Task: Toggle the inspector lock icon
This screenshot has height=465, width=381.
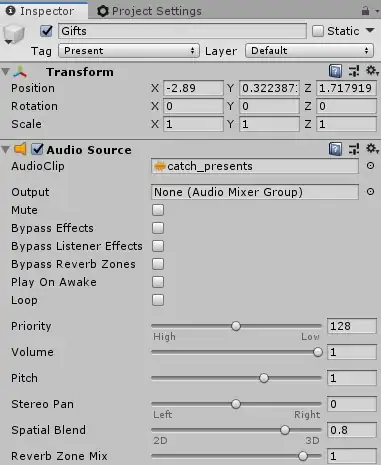Action: click(x=365, y=11)
